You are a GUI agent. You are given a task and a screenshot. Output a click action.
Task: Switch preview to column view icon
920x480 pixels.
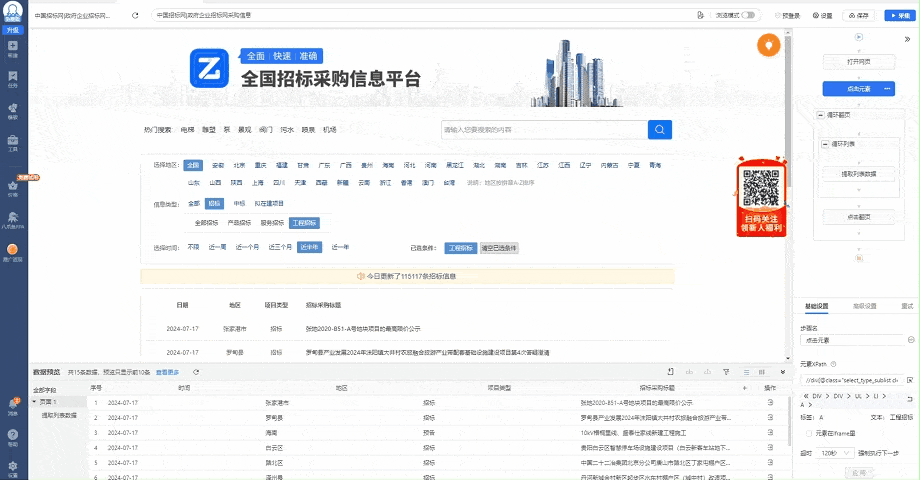(x=762, y=372)
